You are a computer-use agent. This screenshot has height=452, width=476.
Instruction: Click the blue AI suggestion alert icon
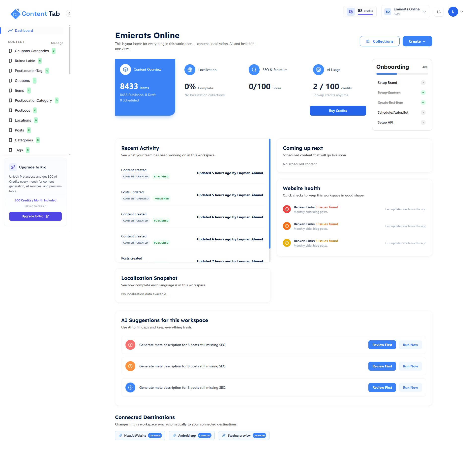tap(130, 387)
